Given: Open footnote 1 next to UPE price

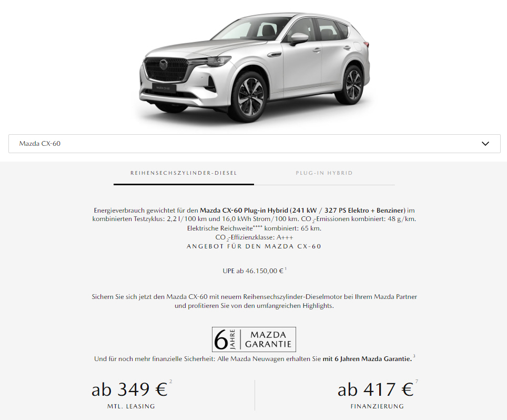Looking at the screenshot, I should pos(286,268).
